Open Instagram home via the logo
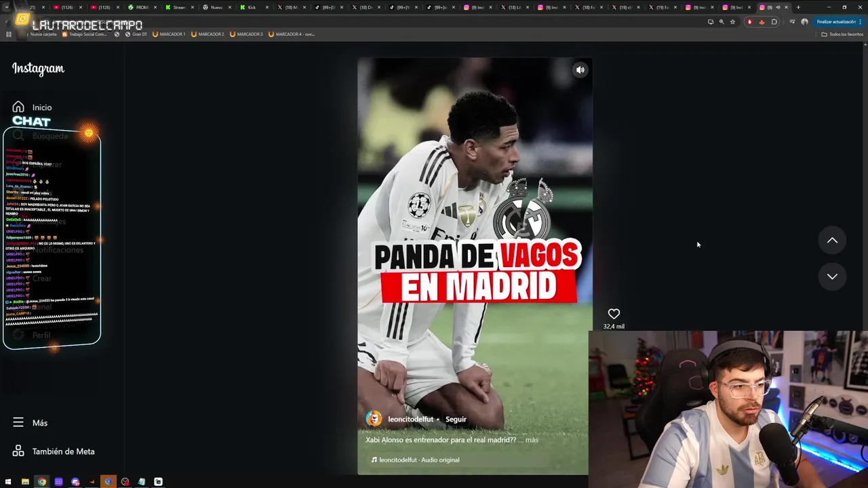The width and height of the screenshot is (868, 488). click(38, 68)
